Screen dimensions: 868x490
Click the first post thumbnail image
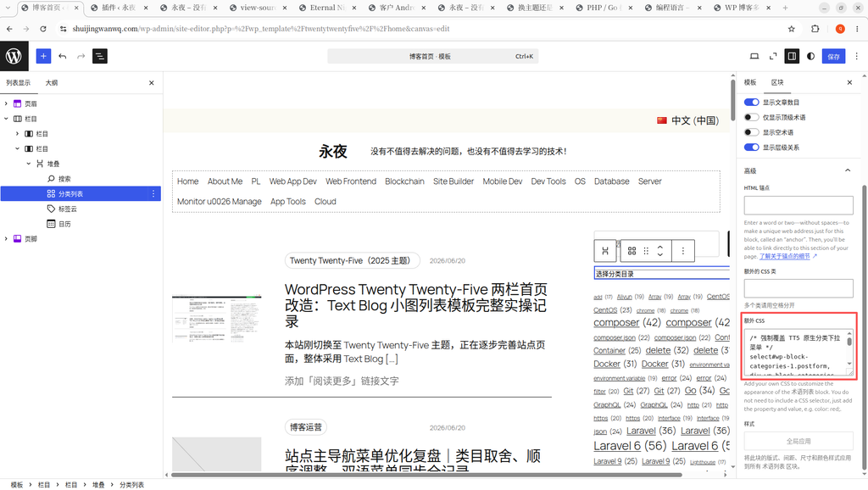216,319
